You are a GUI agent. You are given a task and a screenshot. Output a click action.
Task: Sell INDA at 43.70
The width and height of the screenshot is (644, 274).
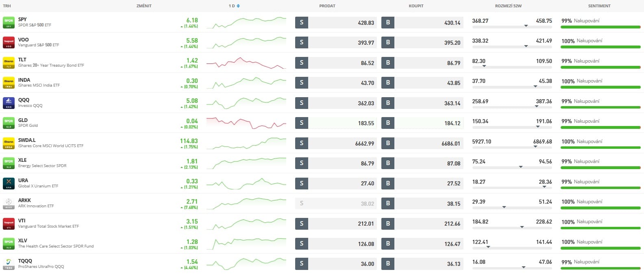pyautogui.click(x=336, y=83)
